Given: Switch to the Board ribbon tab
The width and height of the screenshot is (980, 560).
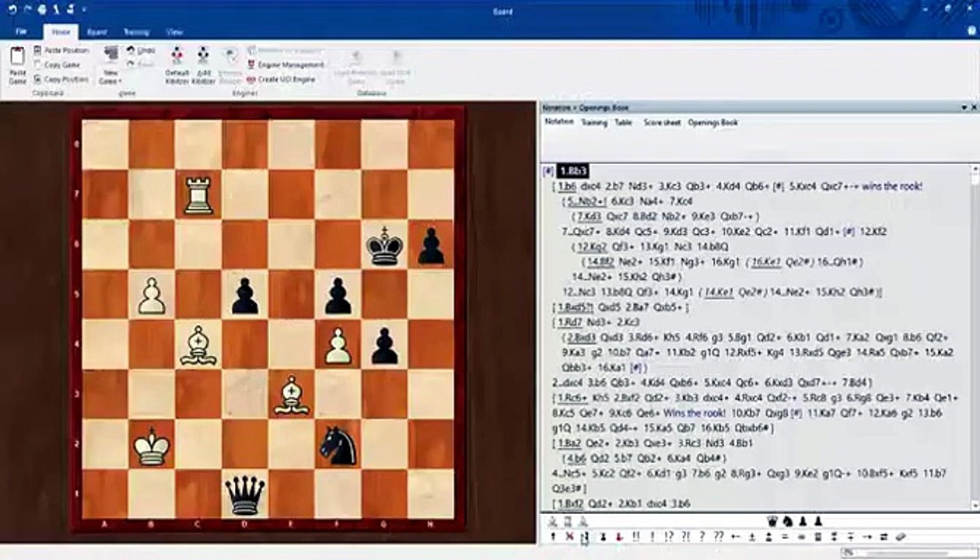Looking at the screenshot, I should point(97,32).
